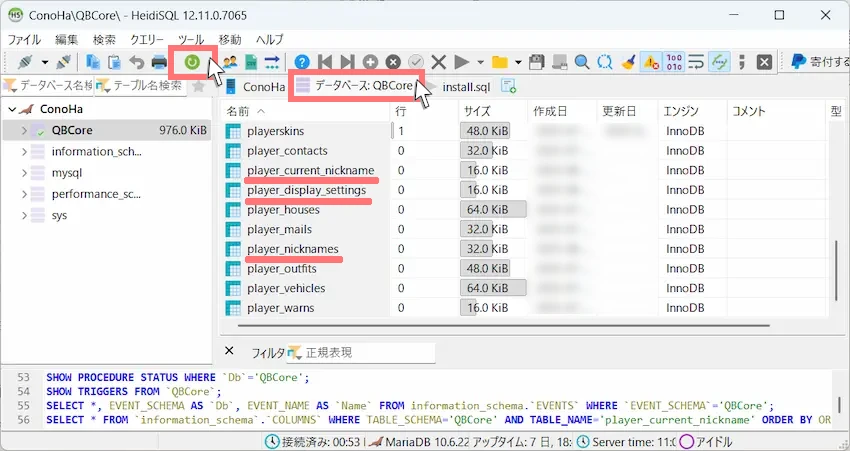850x451 pixels.
Task: Toggle the favorites star filter
Action: click(198, 86)
